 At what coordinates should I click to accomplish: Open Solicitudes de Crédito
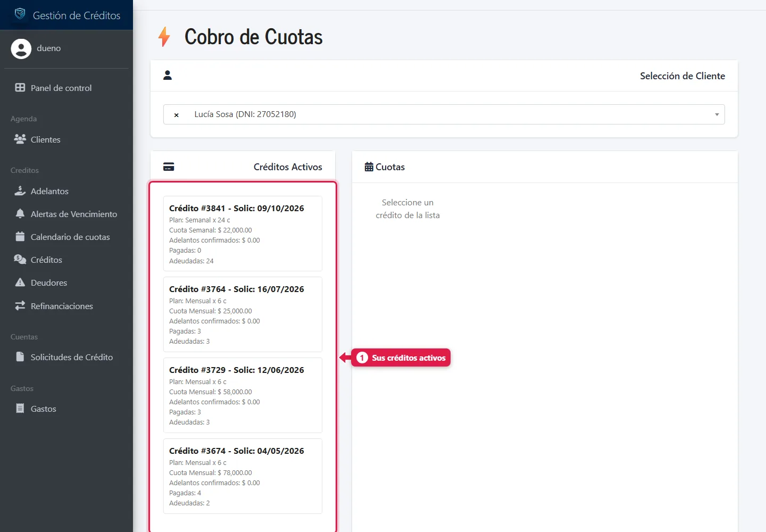click(66, 357)
